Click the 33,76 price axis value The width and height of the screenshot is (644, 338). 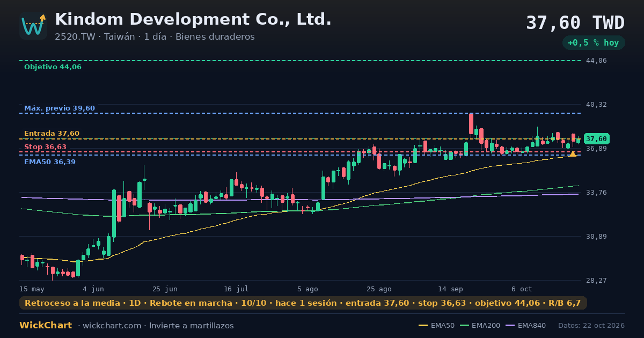point(596,193)
